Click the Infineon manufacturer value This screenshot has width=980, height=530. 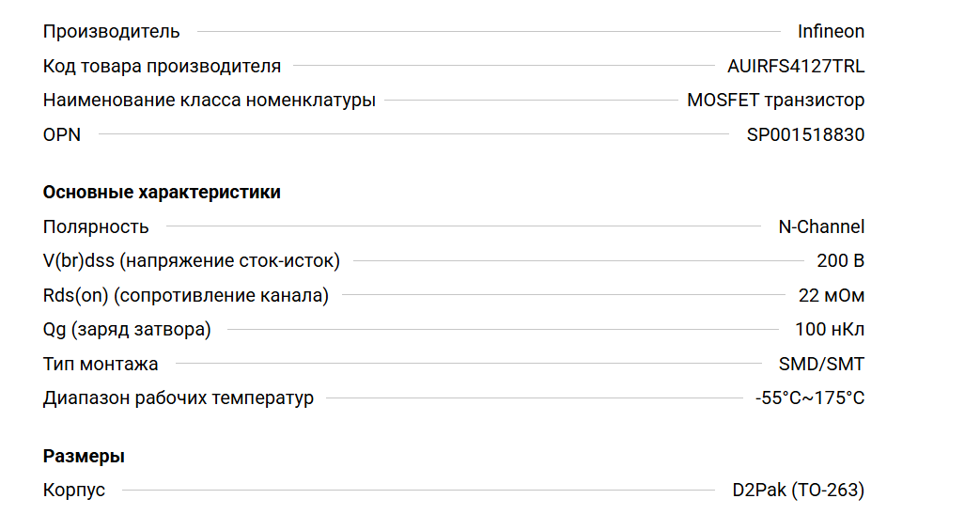(x=831, y=31)
